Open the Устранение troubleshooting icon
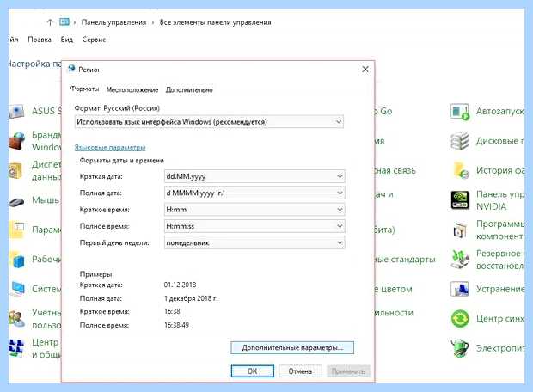The width and height of the screenshot is (533, 392). click(460, 289)
